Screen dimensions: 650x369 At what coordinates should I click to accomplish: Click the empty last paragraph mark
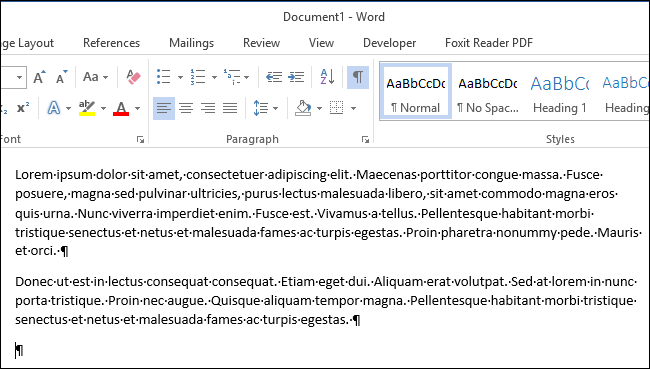pyautogui.click(x=19, y=351)
